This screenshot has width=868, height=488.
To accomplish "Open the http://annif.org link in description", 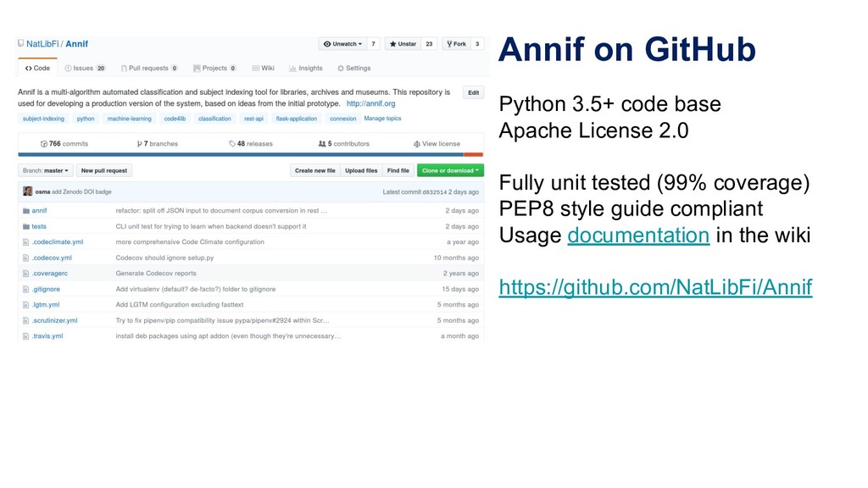I will pyautogui.click(x=371, y=103).
